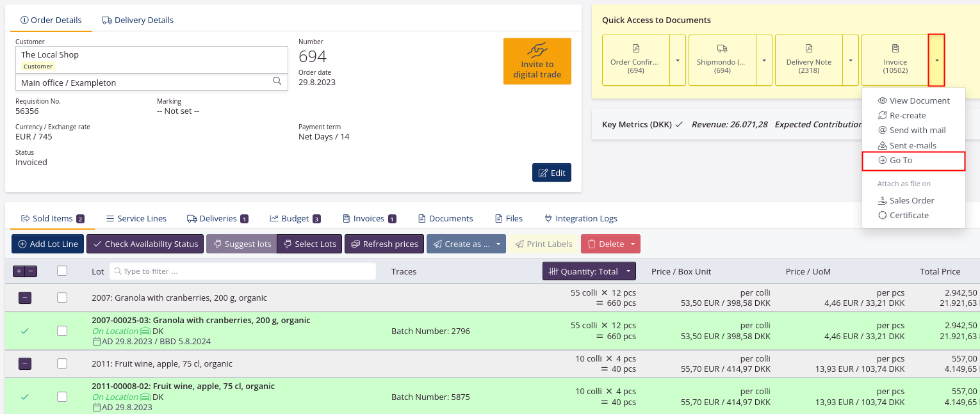Click the Lot filter text field
The image size is (980, 414).
click(243, 271)
